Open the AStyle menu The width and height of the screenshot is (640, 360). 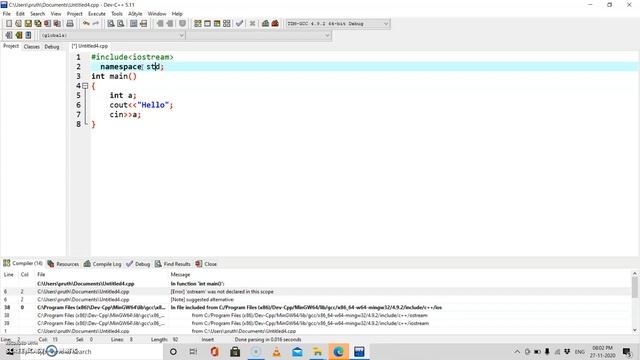[x=135, y=13]
